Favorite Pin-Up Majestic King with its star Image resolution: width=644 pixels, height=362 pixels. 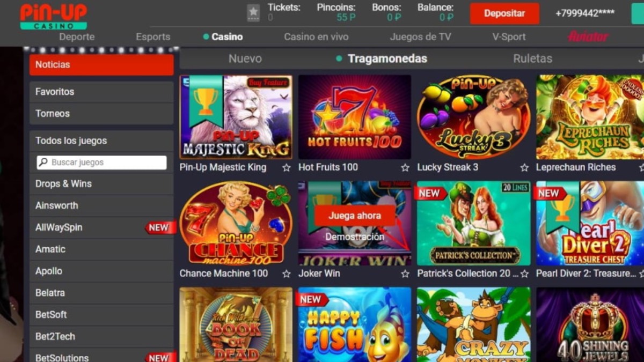[287, 167]
